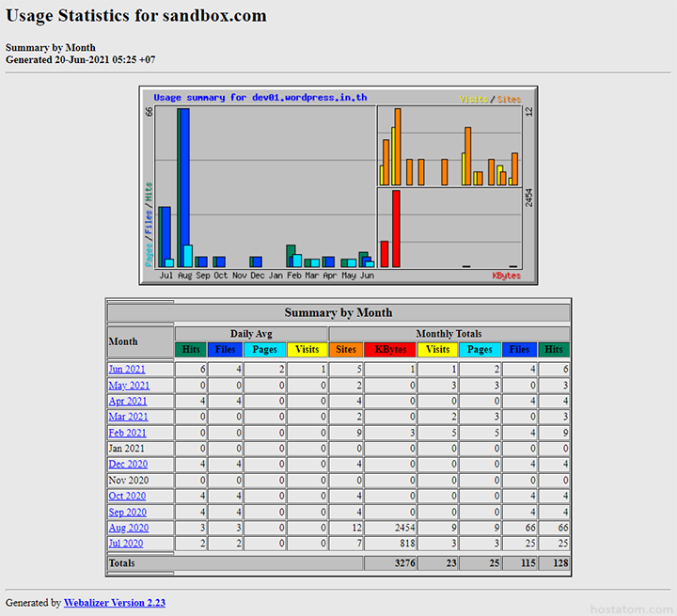
Task: Click the Totals KBytes value 3276
Action: click(x=390, y=563)
